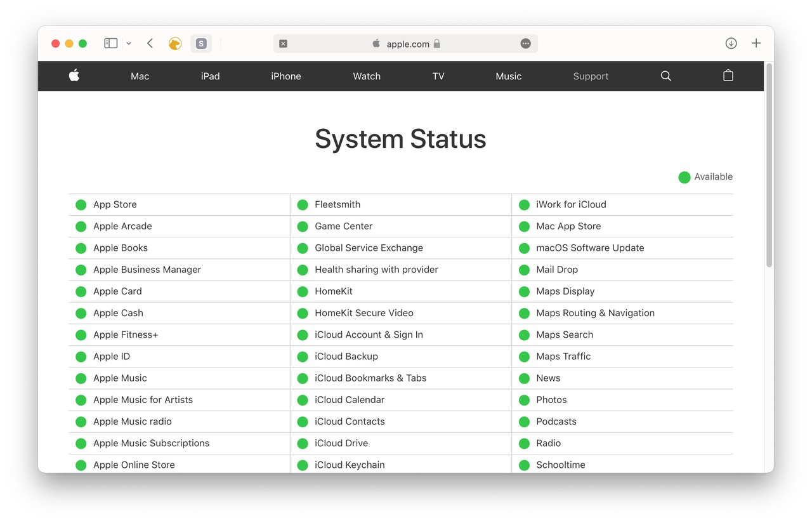Open the Support menu item

[591, 76]
